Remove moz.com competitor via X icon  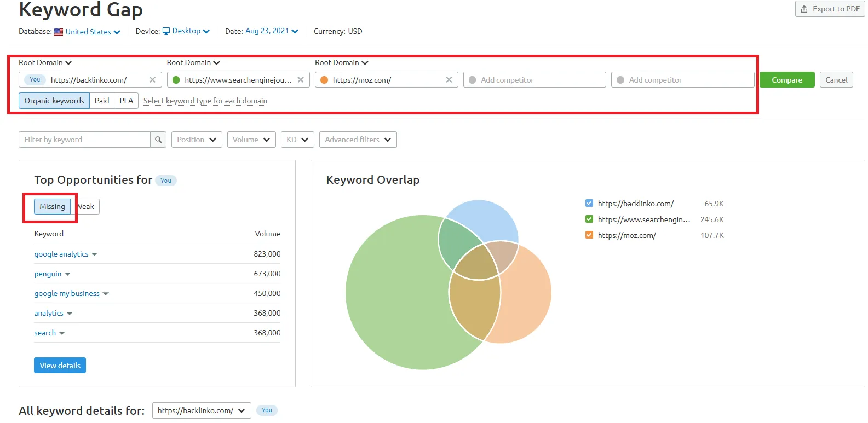pyautogui.click(x=449, y=80)
